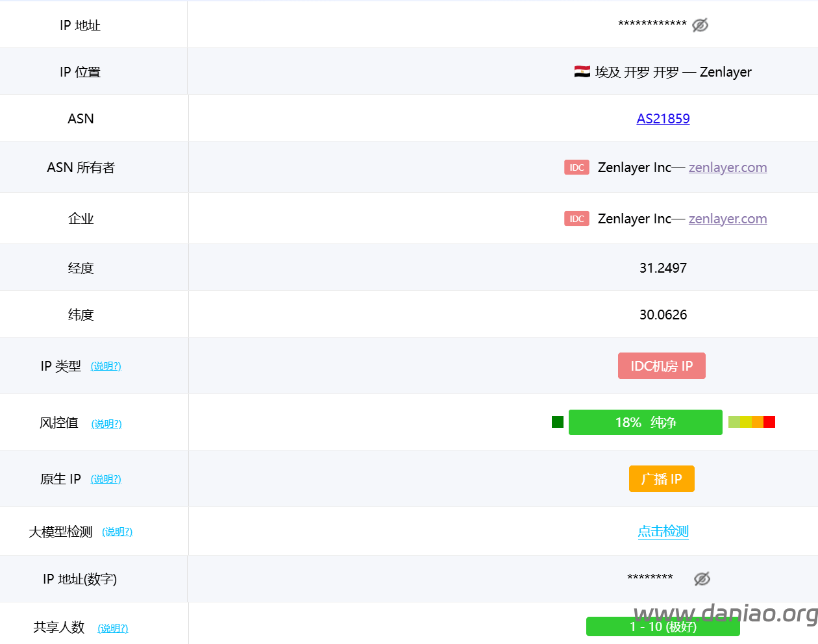Click the 18% 纯净 risk bar
The width and height of the screenshot is (818, 644).
pyautogui.click(x=645, y=423)
